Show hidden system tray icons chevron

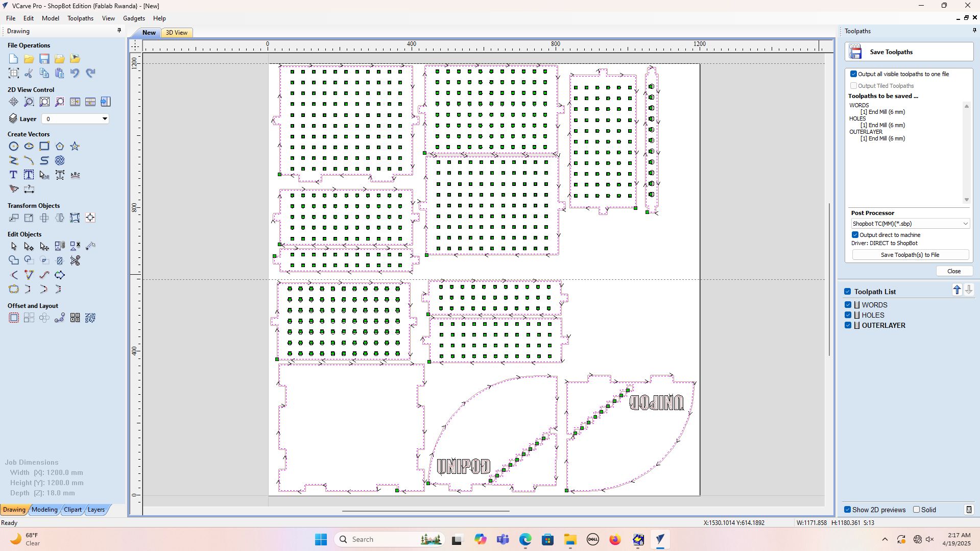(x=885, y=539)
